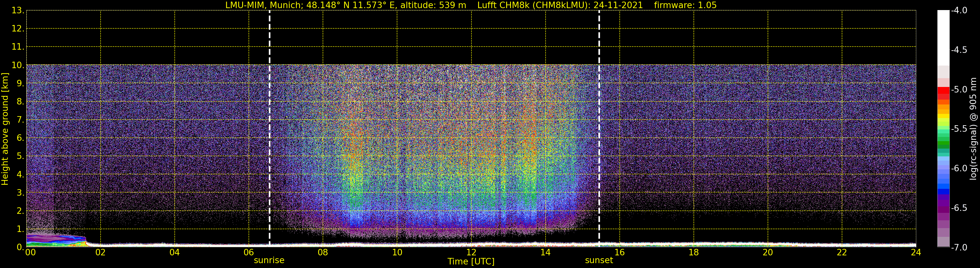This screenshot has width=980, height=268.
Task: Click the 'Height above ground [km]' axis label
Action: [5, 129]
